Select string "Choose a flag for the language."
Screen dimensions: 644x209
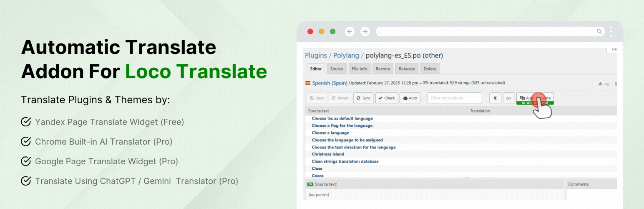(343, 126)
